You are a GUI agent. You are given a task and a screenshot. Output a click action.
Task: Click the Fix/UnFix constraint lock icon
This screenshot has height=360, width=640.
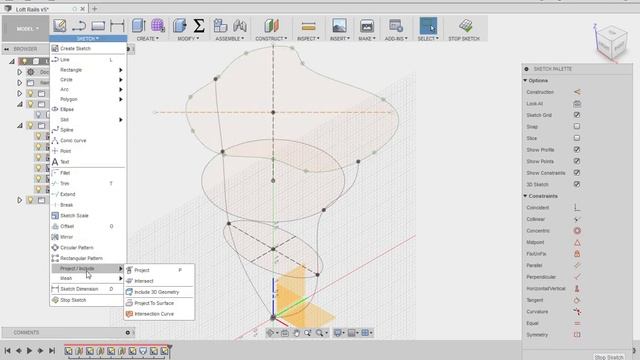point(577,254)
